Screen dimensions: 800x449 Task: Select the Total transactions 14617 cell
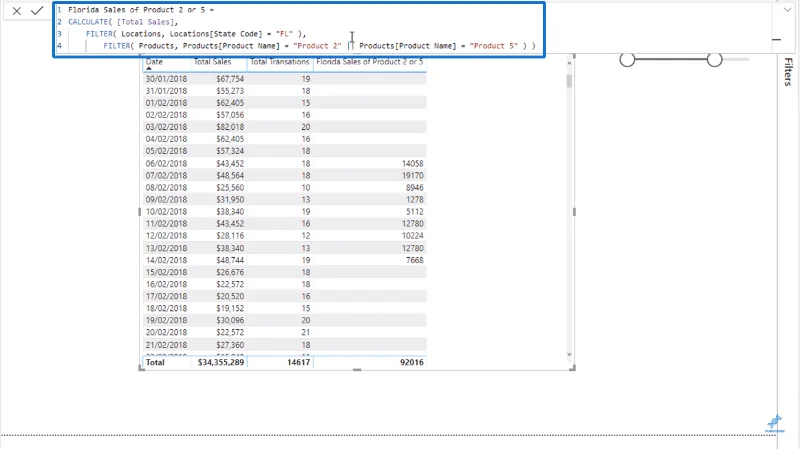pos(298,362)
